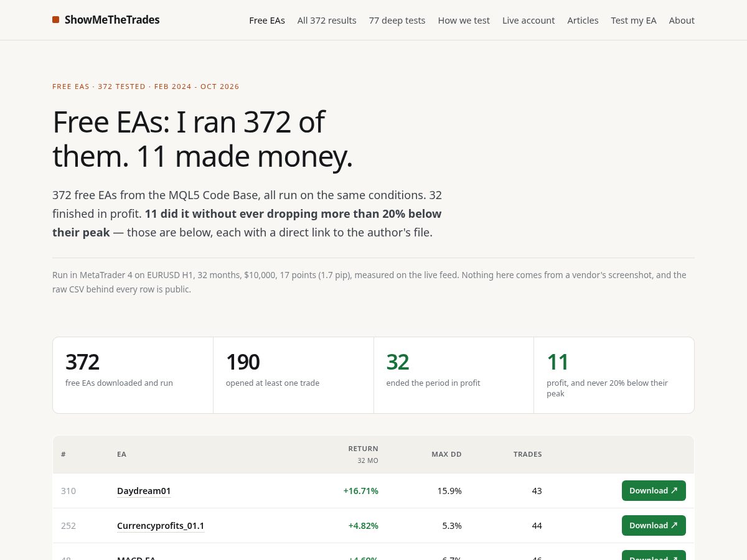Screen dimensions: 747x560
Task: Select the 372 free EAs downloaded stat card
Action: [133, 375]
